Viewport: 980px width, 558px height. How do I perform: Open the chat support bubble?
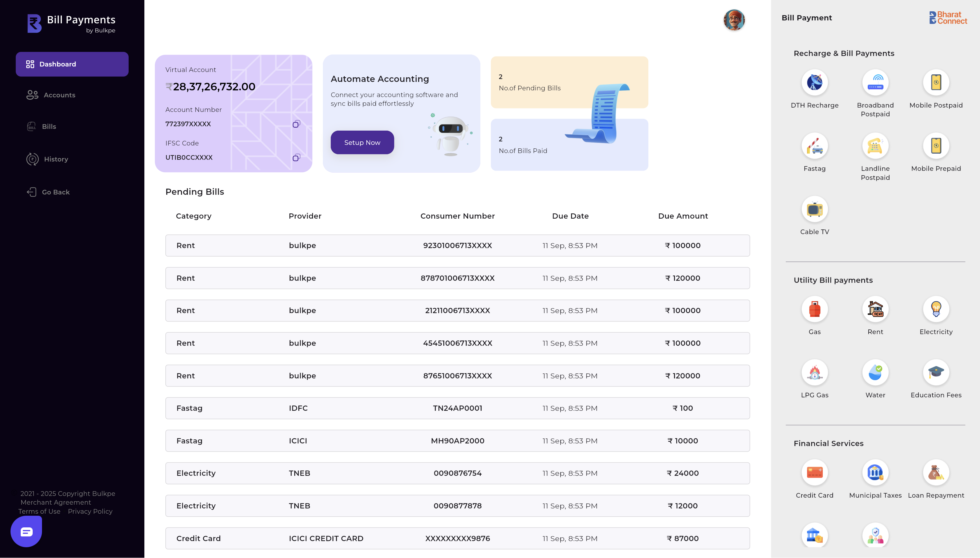[x=26, y=531]
